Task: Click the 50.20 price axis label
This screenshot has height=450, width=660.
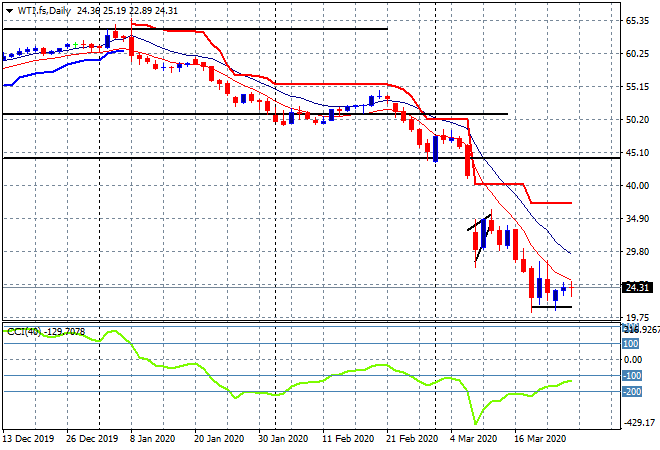Action: [x=637, y=120]
